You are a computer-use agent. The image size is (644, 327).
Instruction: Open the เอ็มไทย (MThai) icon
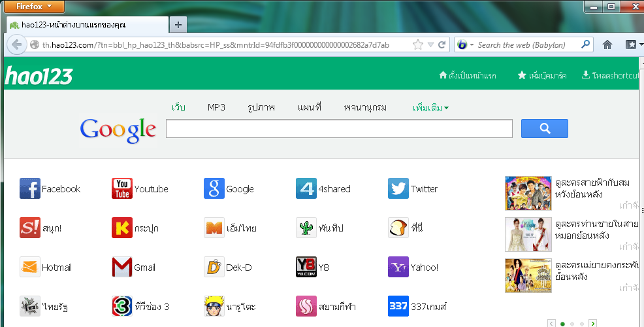pyautogui.click(x=214, y=228)
